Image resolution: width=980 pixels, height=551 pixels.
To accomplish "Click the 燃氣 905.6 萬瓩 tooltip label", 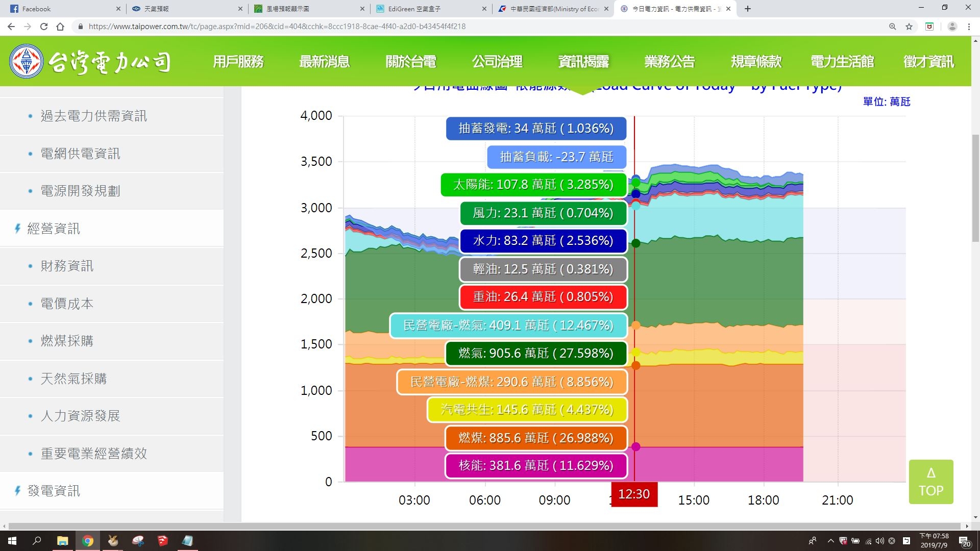I will coord(536,354).
